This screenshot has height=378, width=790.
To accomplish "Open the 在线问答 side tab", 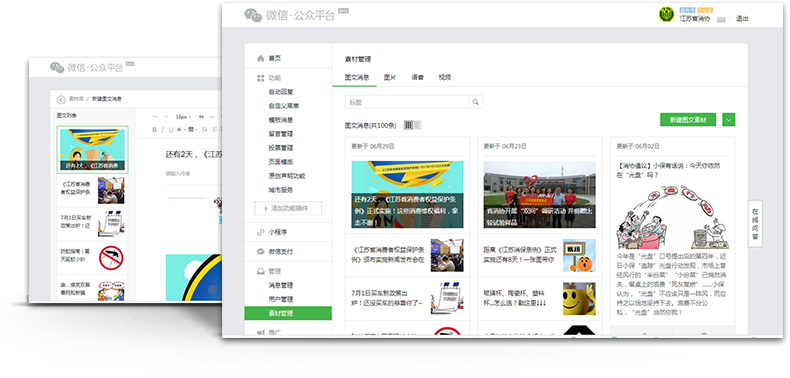I will tap(755, 224).
